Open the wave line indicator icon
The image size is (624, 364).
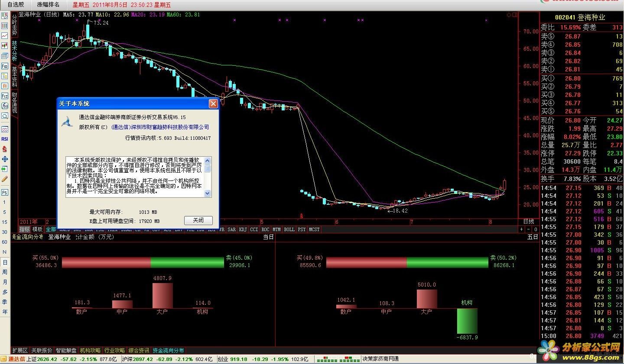point(4,129)
